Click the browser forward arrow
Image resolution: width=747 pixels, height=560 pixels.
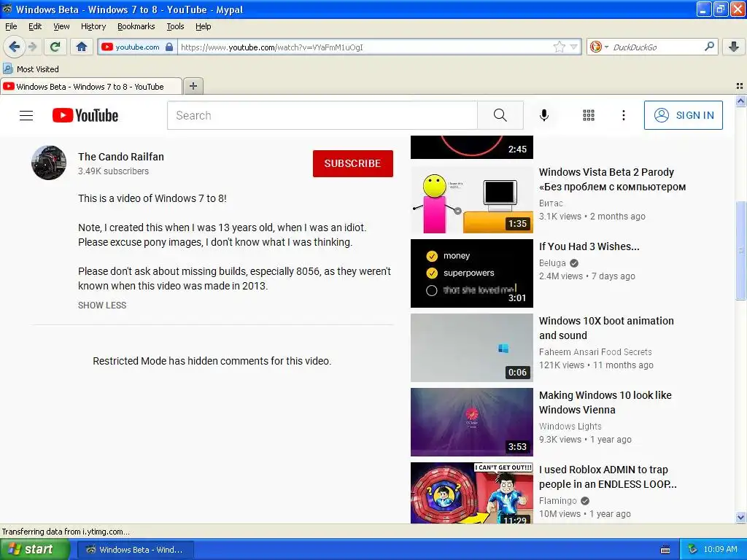point(32,47)
